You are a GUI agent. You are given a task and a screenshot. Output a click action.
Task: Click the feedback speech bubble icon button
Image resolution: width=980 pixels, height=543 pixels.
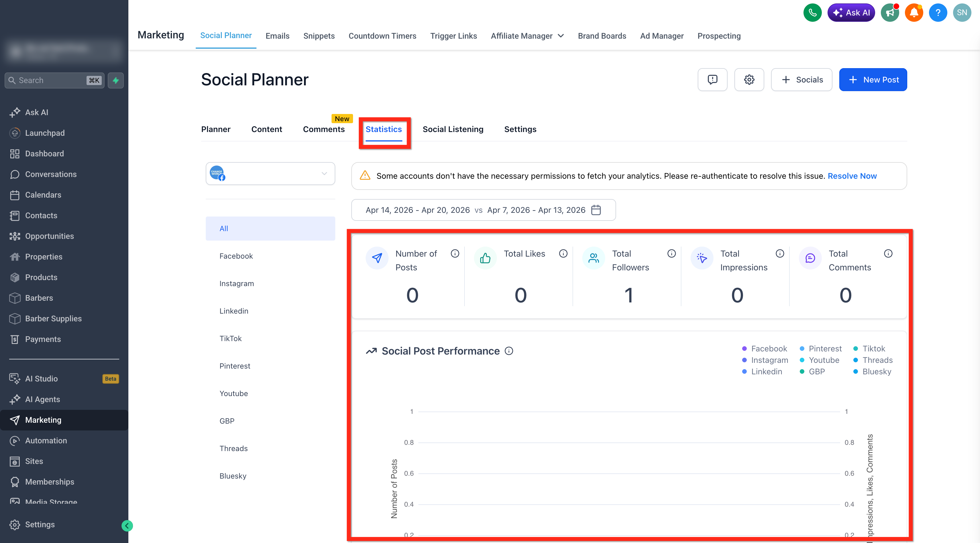[x=713, y=79]
